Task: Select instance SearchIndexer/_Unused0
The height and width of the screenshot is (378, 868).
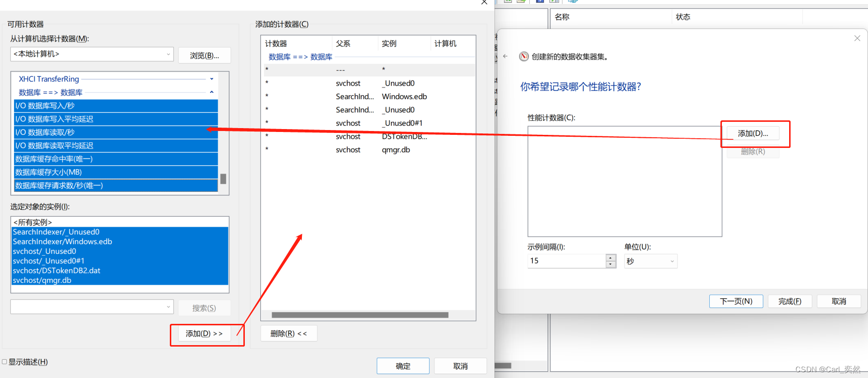Action: (x=120, y=232)
